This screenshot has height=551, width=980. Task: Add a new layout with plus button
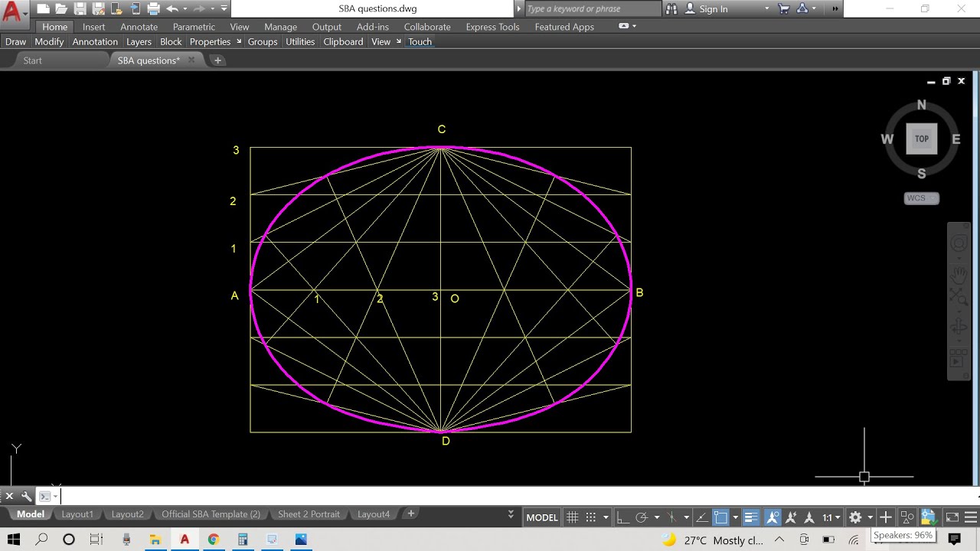tap(410, 514)
